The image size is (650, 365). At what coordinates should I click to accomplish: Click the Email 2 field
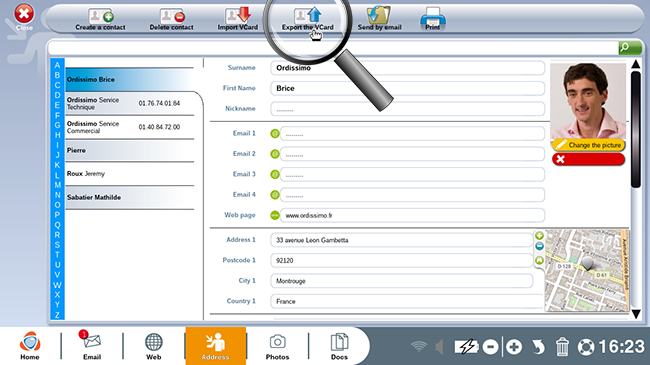412,154
